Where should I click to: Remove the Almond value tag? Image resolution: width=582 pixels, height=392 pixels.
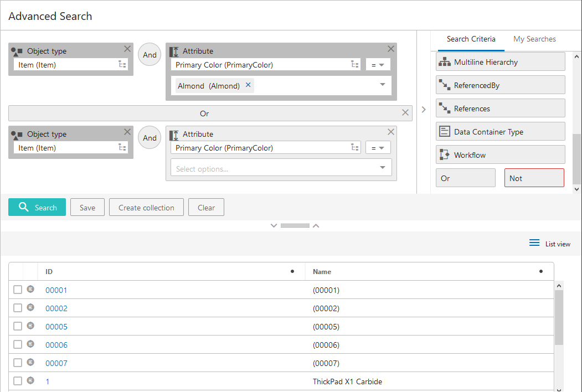(248, 85)
